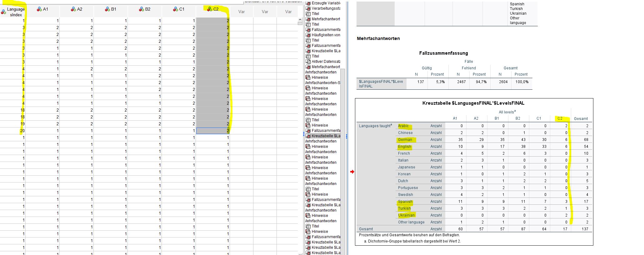
Task: Click the Häufigkeiten von outline item icon
Action: pos(308,35)
